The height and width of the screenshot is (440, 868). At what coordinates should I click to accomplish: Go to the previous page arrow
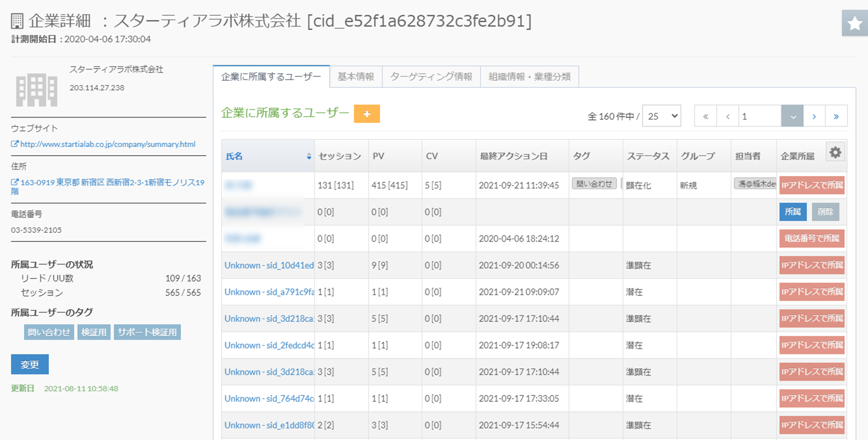[x=728, y=116]
